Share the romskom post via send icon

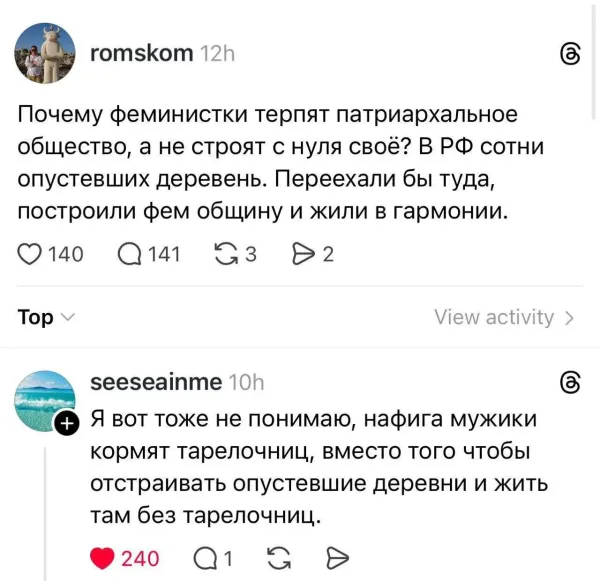tap(301, 254)
